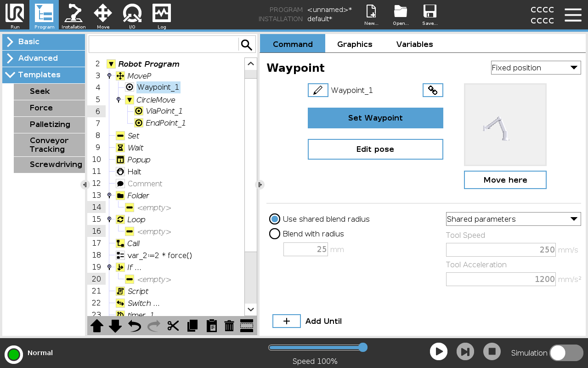Click the paste clipboard icon

click(211, 326)
